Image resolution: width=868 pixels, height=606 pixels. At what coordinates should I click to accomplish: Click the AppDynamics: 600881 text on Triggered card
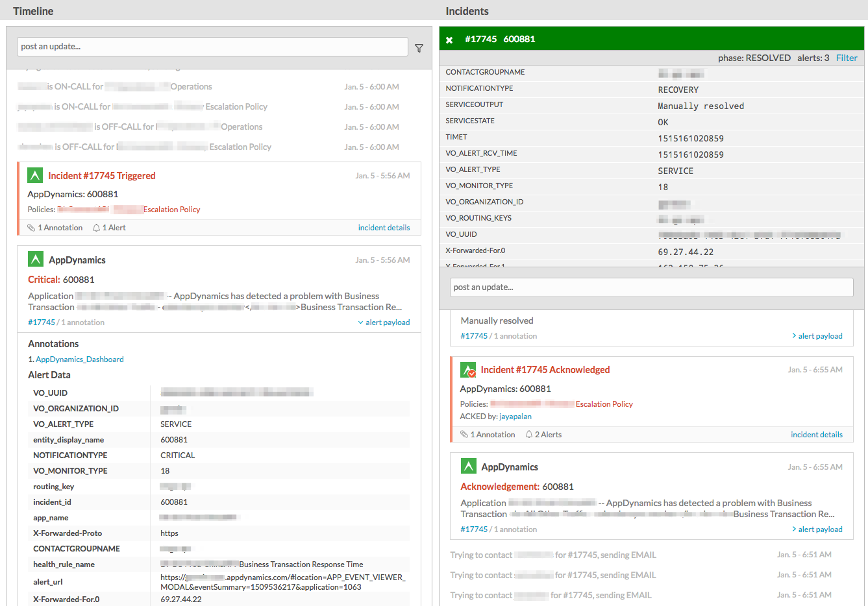pos(73,194)
